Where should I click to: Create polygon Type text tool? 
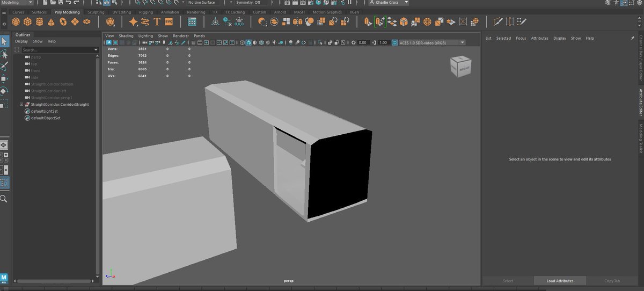157,21
